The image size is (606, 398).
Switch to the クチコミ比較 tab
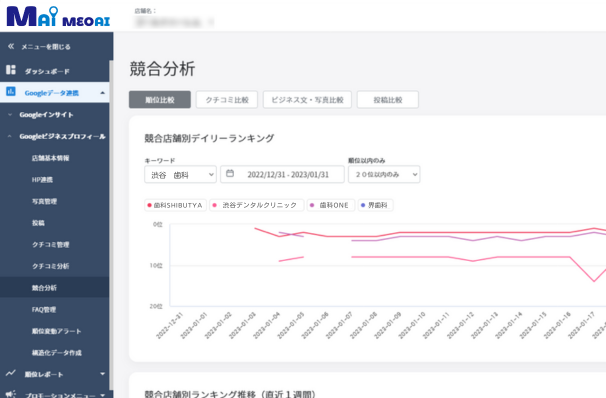(x=227, y=100)
